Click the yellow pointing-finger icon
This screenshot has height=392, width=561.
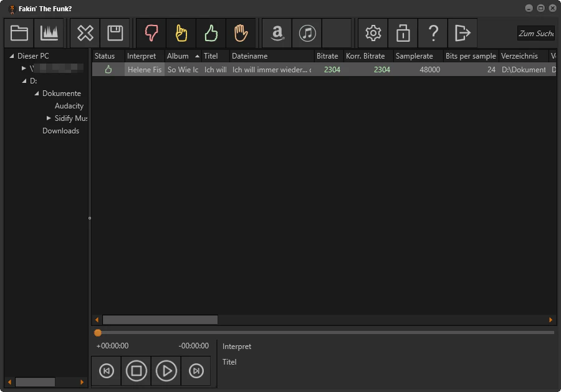point(181,33)
